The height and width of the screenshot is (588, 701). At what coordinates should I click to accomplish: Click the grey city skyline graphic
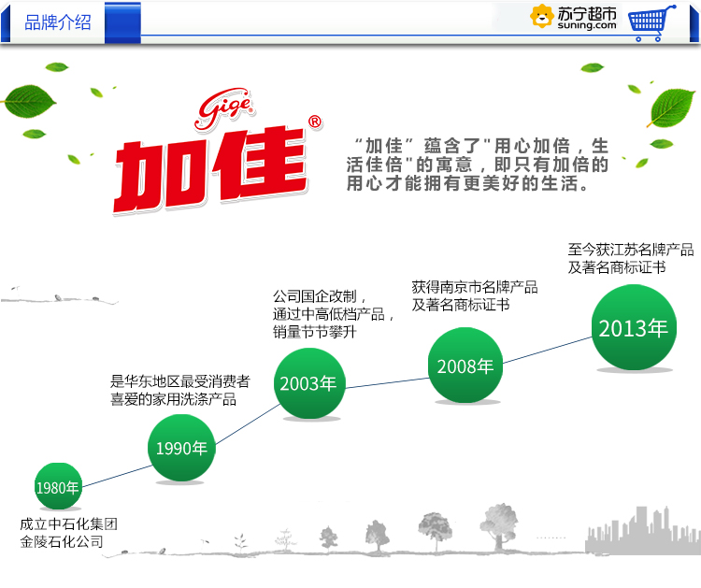643,530
